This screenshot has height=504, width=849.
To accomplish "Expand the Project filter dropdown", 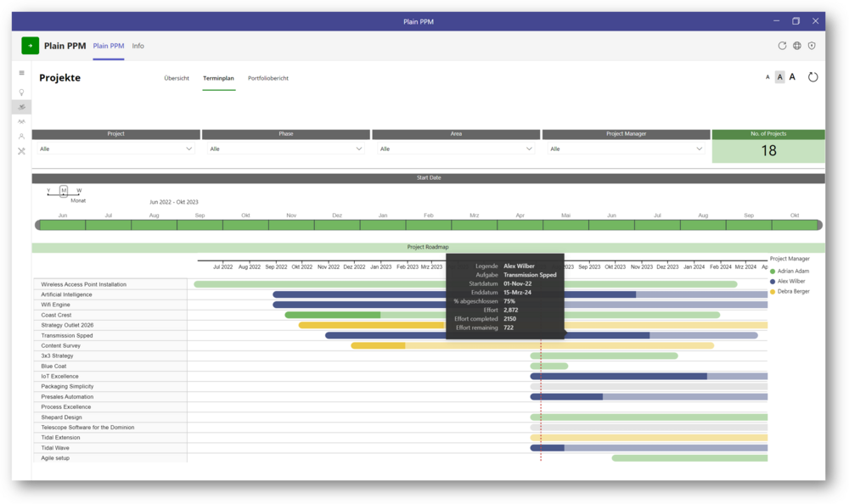I will (115, 148).
